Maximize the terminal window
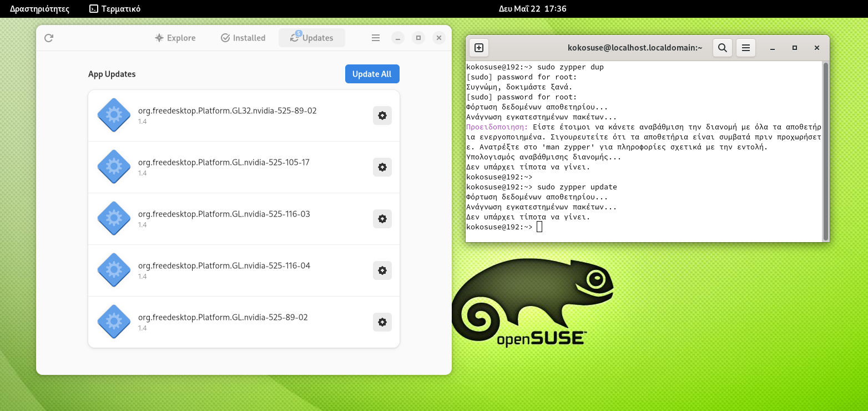 click(795, 48)
